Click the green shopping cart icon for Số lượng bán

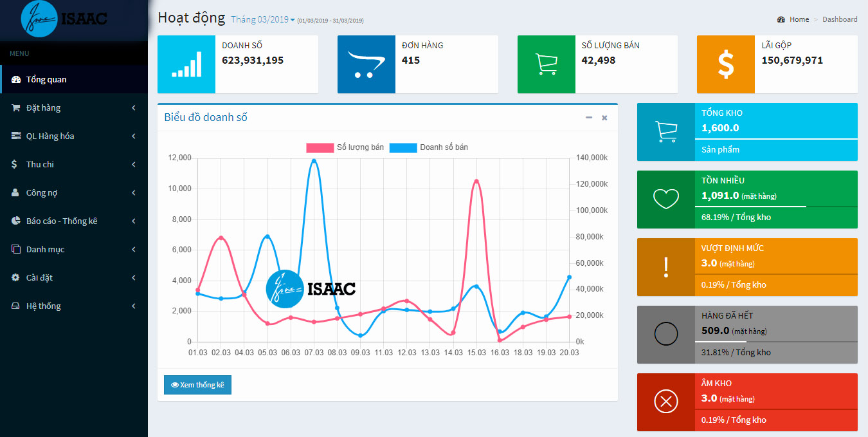547,64
